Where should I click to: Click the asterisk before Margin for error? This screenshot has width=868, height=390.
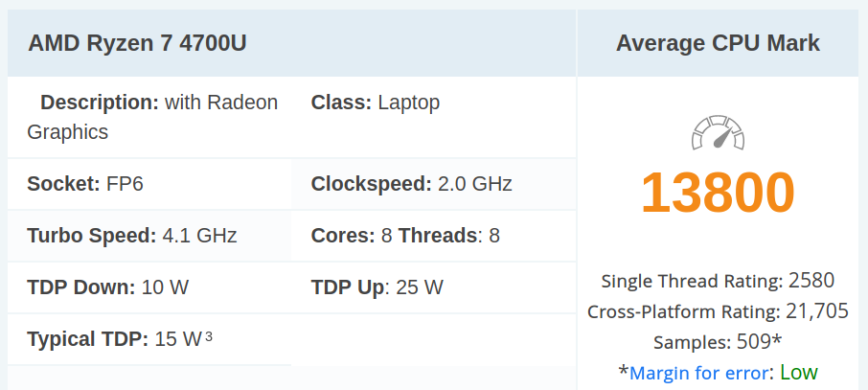[624, 373]
